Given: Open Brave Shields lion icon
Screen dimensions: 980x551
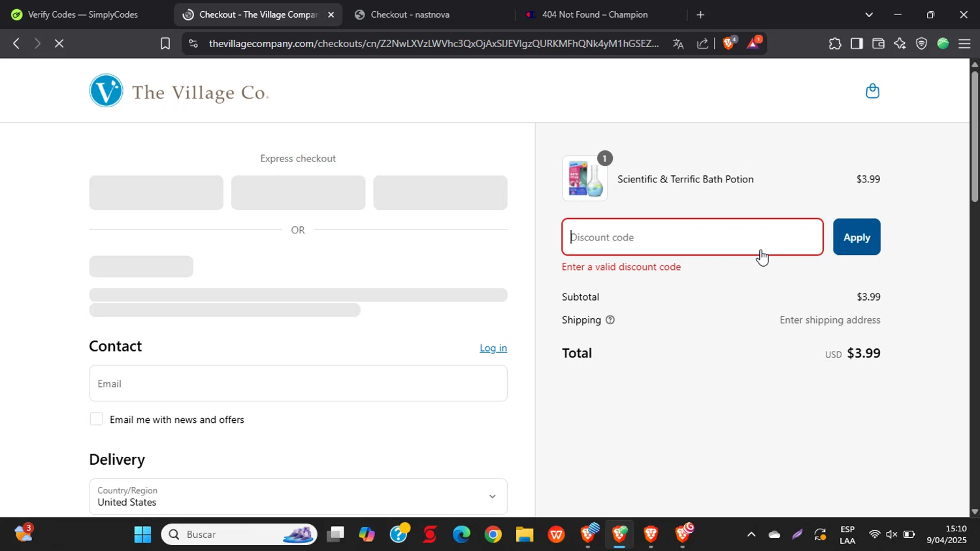Looking at the screenshot, I should 729,43.
